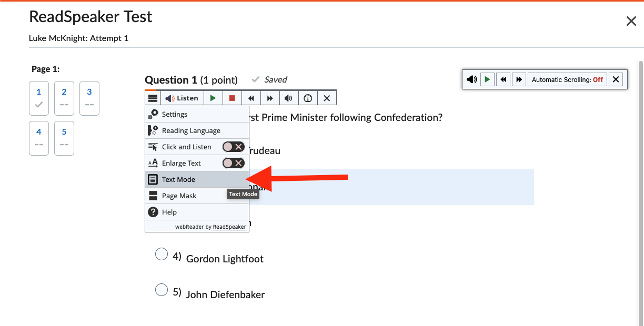Screen dimensions: 644x326
Task: Jump to question 3 in page navigation
Action: pyautogui.click(x=89, y=98)
